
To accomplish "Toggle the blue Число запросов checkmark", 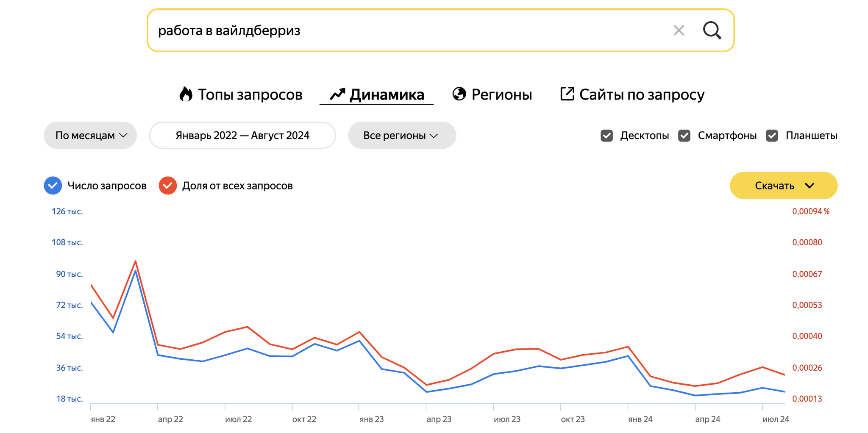I will point(53,186).
